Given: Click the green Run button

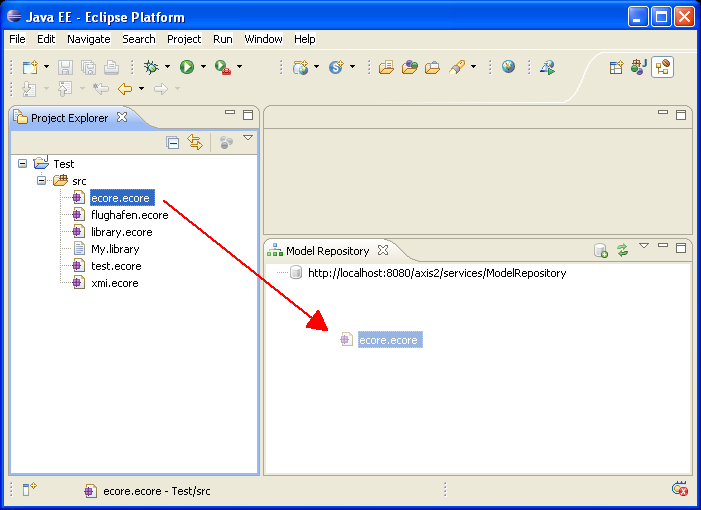Looking at the screenshot, I should point(187,67).
